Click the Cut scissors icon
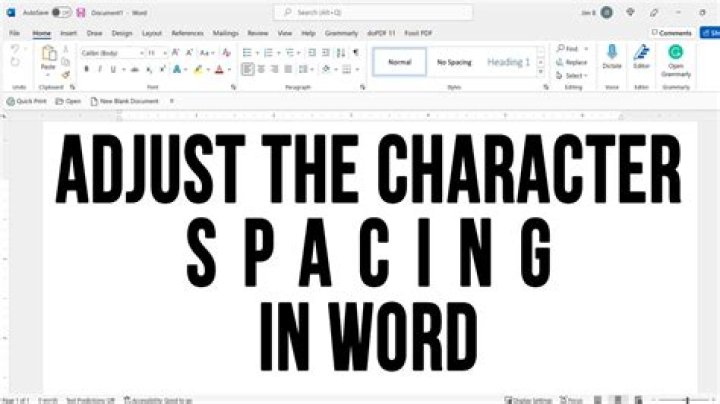720x404 pixels. [x=66, y=49]
